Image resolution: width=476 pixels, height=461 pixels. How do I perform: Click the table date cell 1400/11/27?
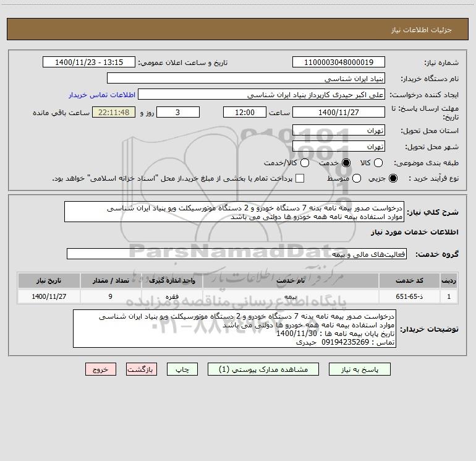click(49, 296)
